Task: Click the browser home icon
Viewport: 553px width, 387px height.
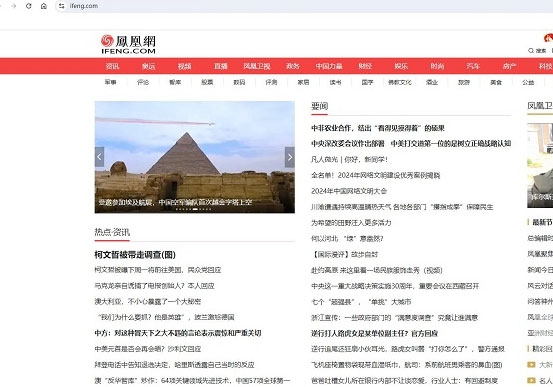Action: pyautogui.click(x=44, y=6)
